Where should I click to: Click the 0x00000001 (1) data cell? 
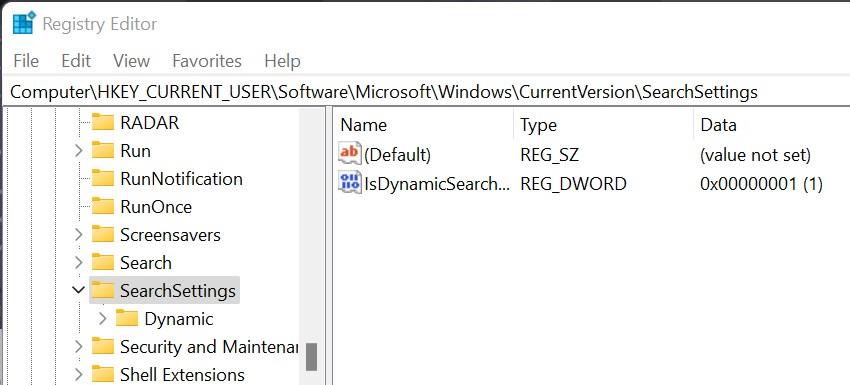(x=761, y=184)
